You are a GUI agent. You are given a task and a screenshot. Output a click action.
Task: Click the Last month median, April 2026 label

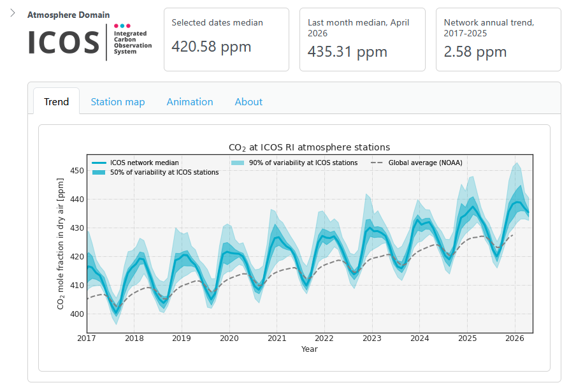(359, 28)
